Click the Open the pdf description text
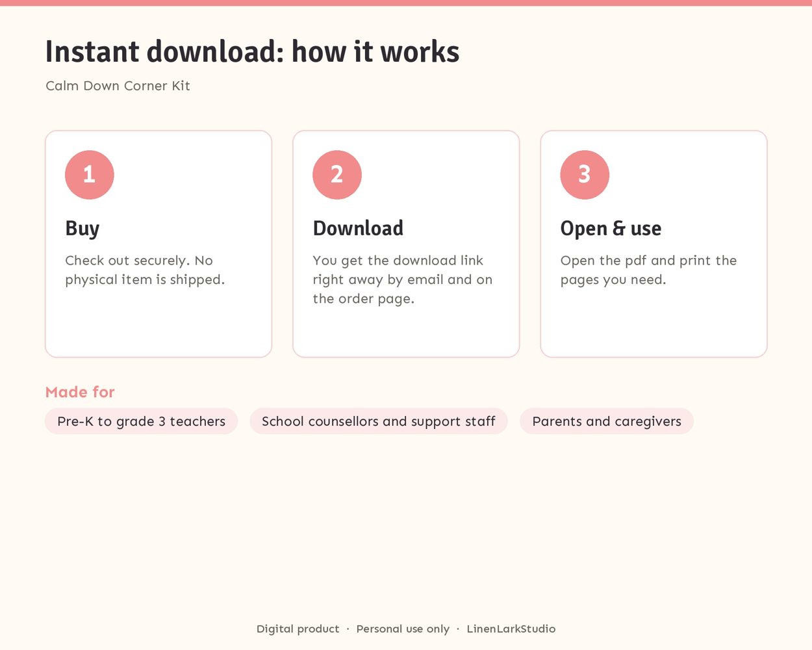This screenshot has height=650, width=812. [648, 270]
